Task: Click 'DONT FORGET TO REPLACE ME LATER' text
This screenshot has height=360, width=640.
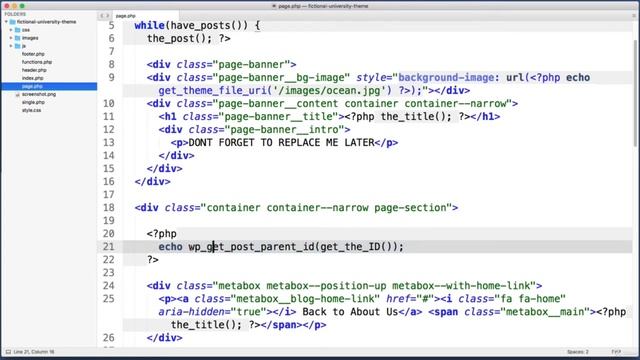Action: 281,142
